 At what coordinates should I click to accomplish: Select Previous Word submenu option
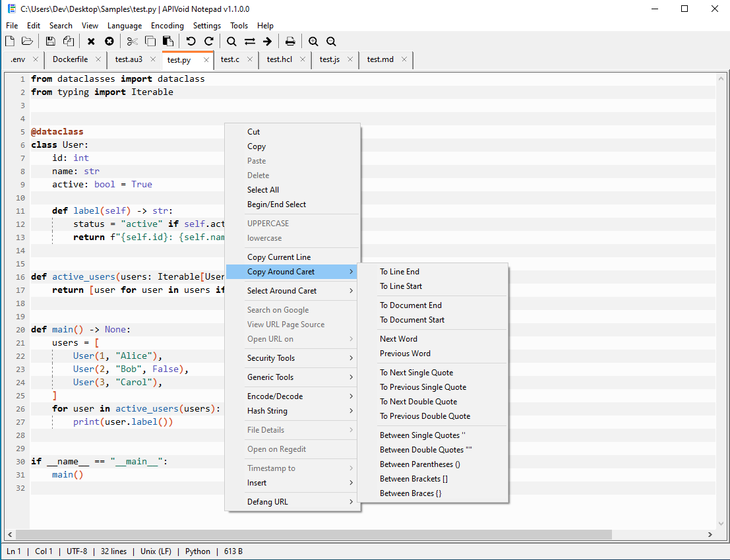433,354
